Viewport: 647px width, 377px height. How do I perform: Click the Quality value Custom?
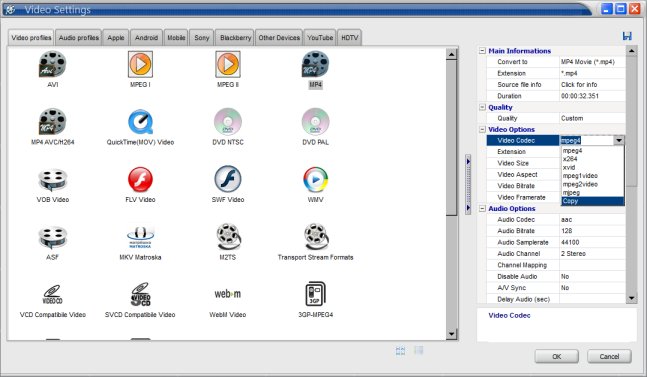point(572,118)
